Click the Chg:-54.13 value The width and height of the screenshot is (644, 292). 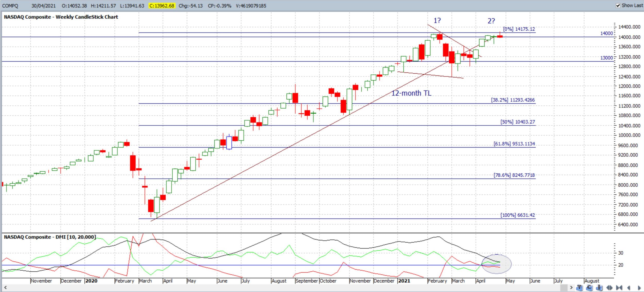point(191,6)
